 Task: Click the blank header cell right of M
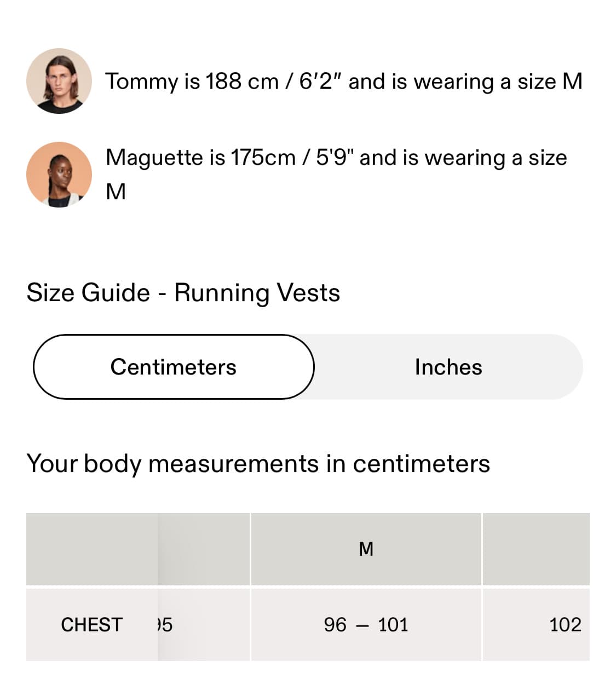[x=536, y=549]
